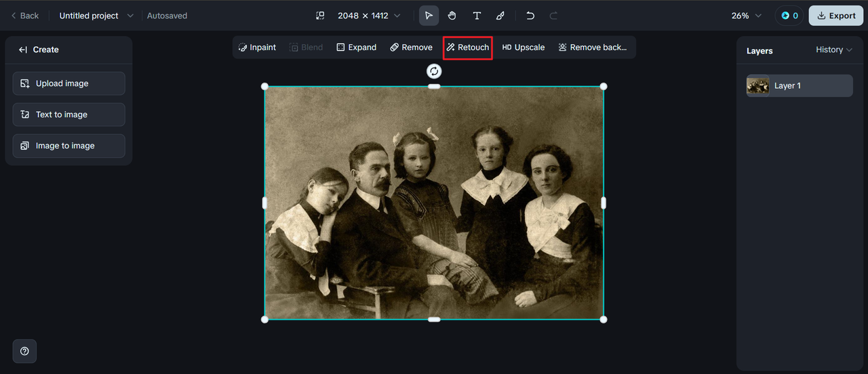Screen dimensions: 868x374
Task: Click the Text to image icon
Action: 25,115
